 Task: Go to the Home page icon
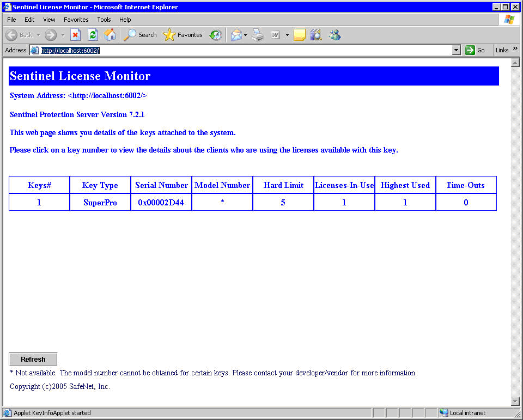click(110, 35)
